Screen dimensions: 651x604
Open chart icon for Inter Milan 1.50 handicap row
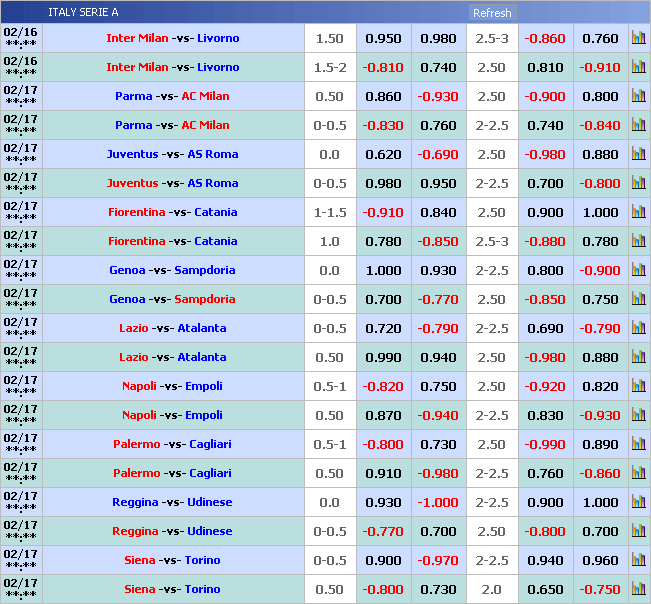click(x=638, y=39)
